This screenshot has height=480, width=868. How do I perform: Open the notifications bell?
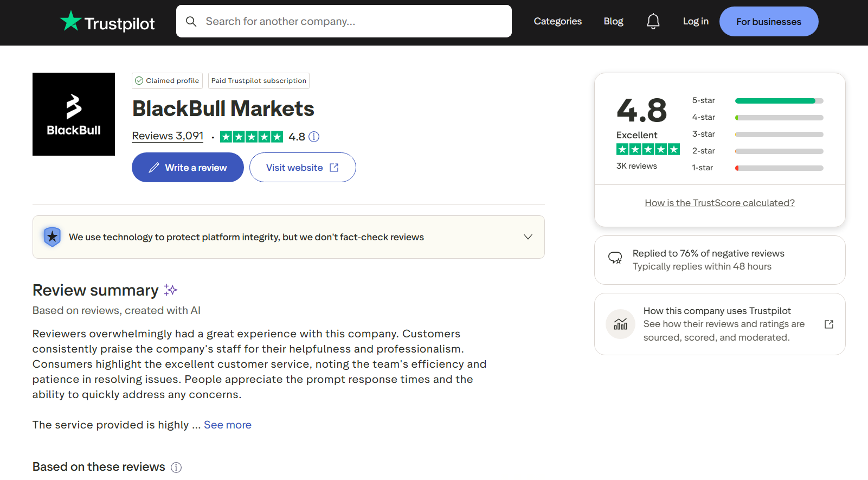[x=653, y=21]
